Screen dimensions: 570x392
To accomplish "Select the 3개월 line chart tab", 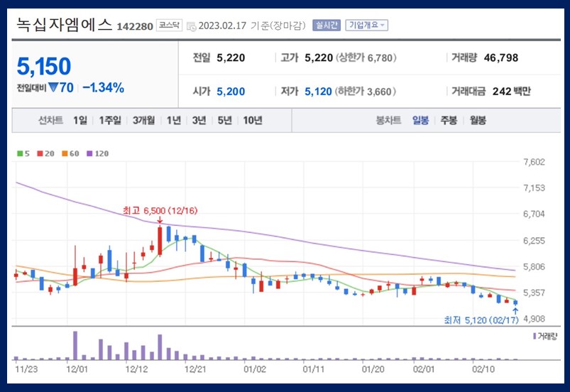I will coord(143,120).
